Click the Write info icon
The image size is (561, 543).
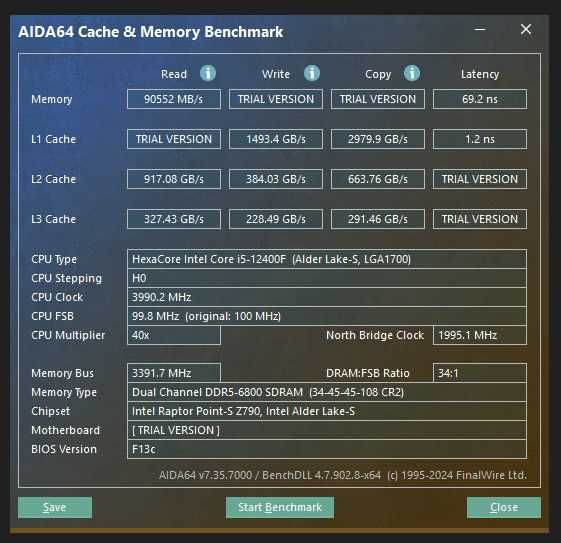pos(312,73)
